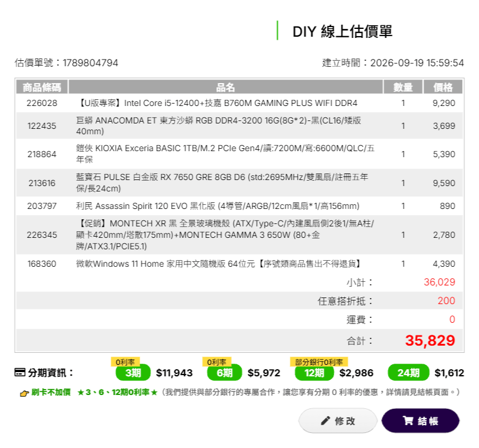Click the 估價單號 1789804794 text
The height and width of the screenshot is (448, 479).
[x=66, y=63]
